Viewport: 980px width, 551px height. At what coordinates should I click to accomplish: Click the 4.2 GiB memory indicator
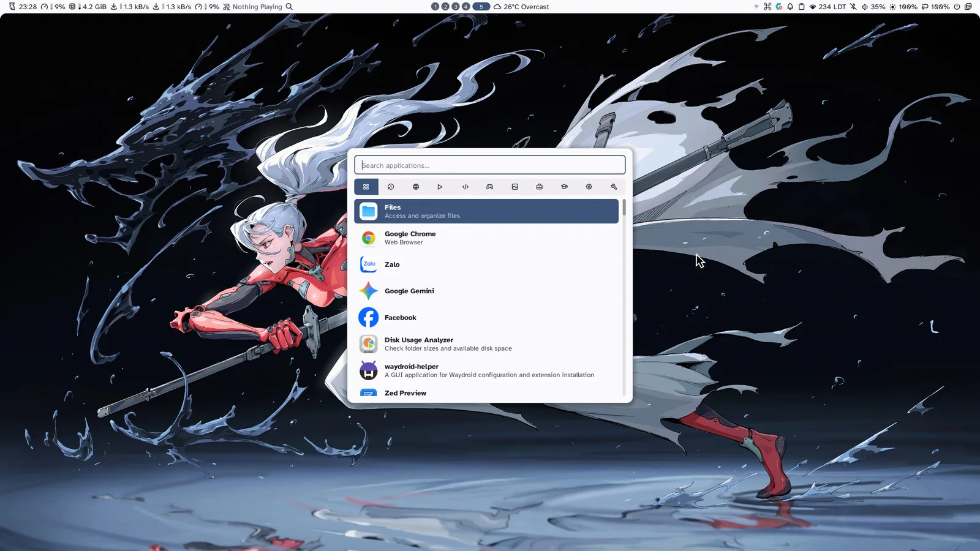click(88, 7)
